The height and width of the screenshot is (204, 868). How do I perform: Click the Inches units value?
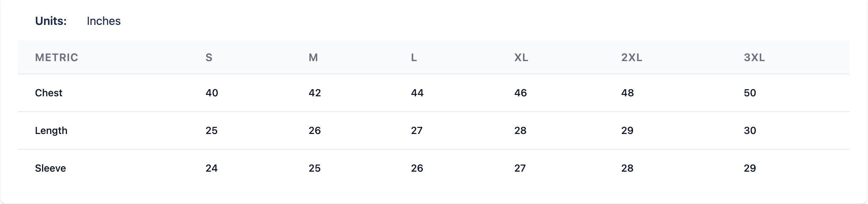(104, 21)
